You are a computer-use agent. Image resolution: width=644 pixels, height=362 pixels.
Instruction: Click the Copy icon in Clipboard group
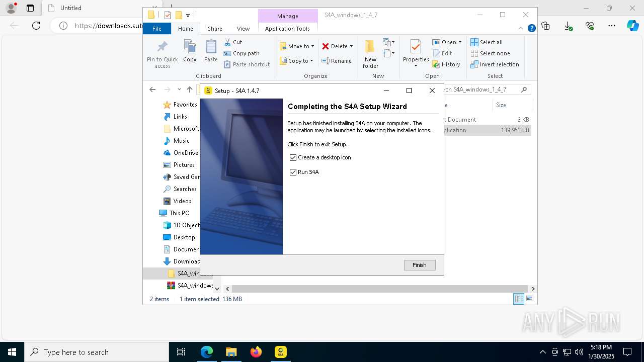(x=190, y=47)
